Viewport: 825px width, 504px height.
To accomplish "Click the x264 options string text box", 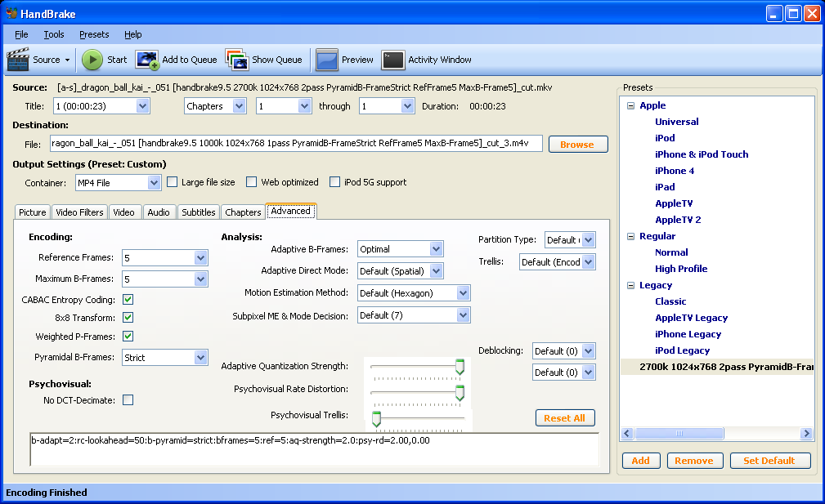I will tap(315, 450).
